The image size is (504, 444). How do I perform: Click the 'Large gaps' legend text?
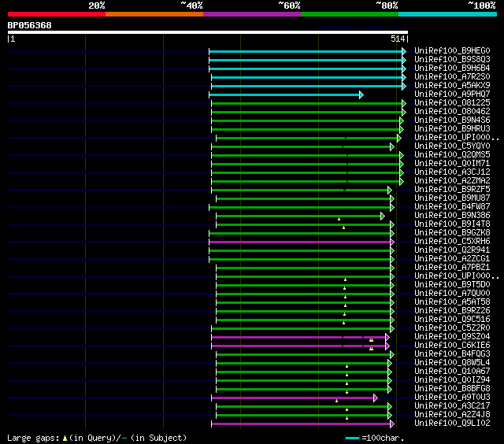(x=33, y=438)
